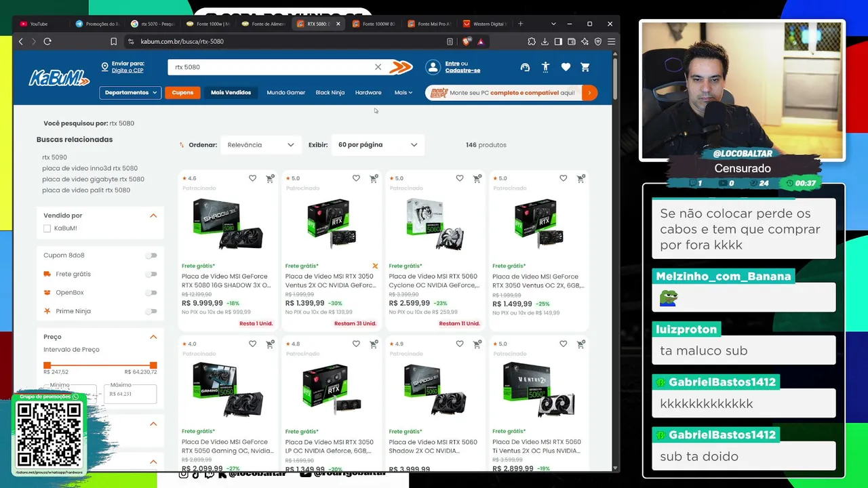
Task: Click the Cadastre-se link
Action: point(462,70)
